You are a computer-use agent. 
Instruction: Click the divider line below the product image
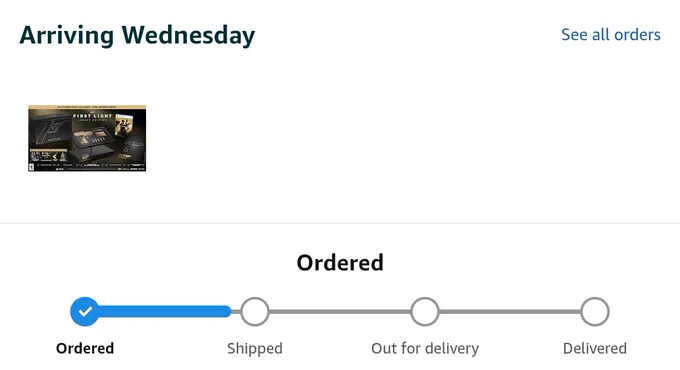340,223
